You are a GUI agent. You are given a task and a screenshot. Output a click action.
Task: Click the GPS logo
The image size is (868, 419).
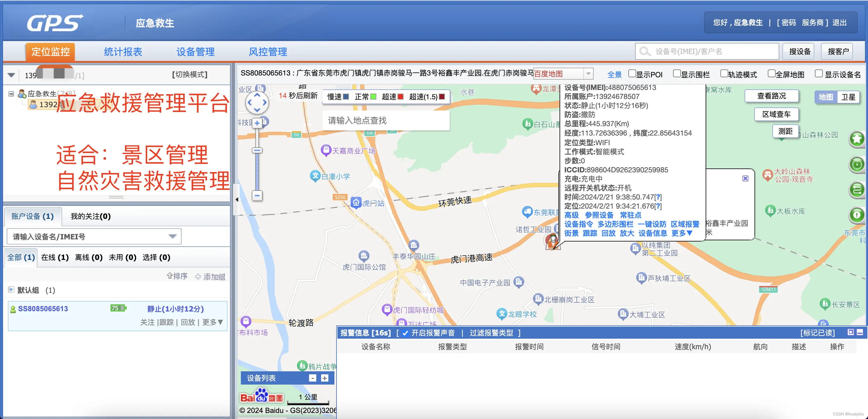(x=55, y=23)
